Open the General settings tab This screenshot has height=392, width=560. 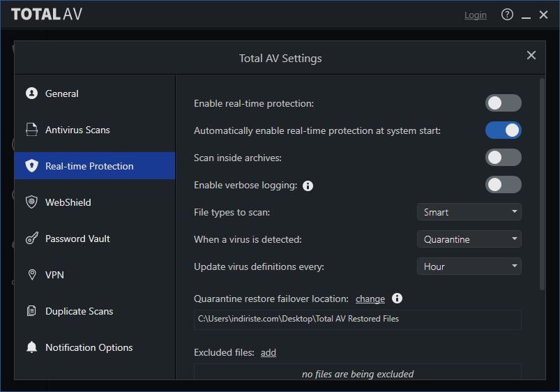point(95,93)
